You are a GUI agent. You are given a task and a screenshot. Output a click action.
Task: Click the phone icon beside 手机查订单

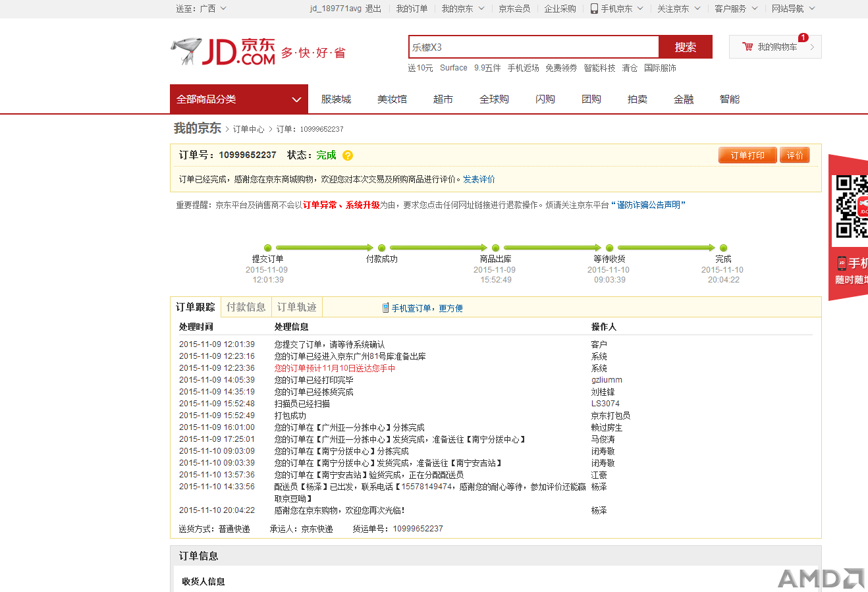pos(385,308)
